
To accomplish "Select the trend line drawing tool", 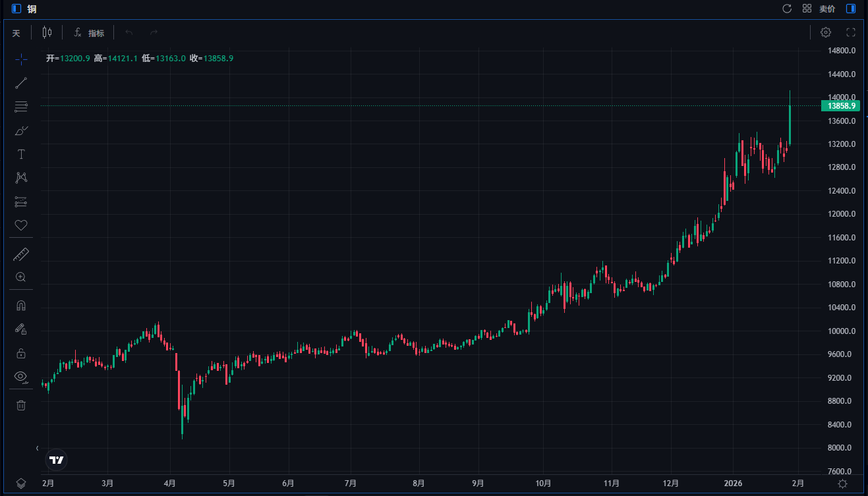I will click(21, 83).
